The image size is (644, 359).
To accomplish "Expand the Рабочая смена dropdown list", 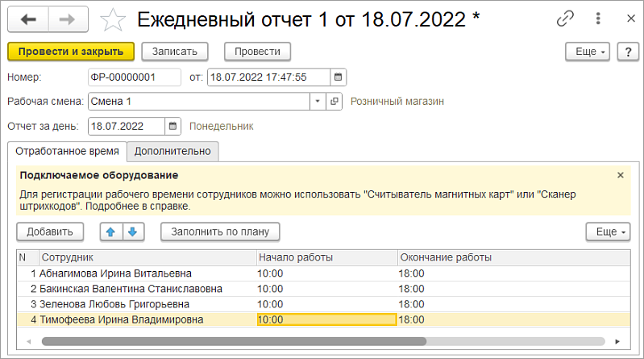I will click(x=318, y=101).
